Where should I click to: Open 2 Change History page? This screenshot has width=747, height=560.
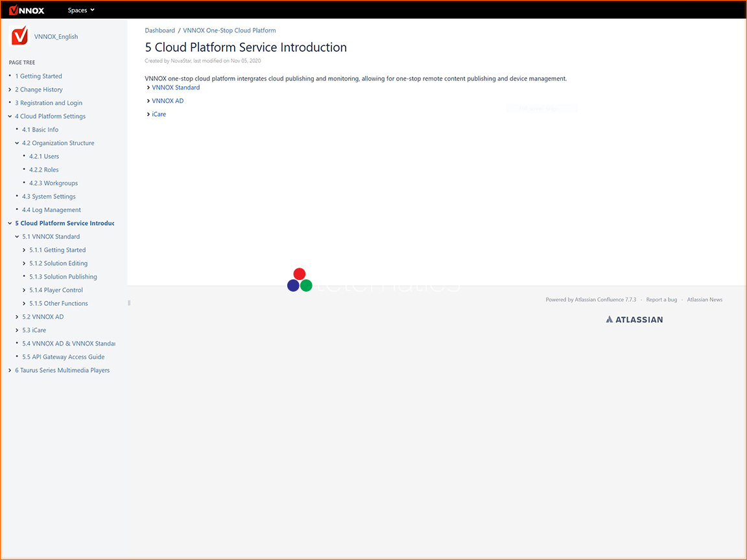[39, 89]
